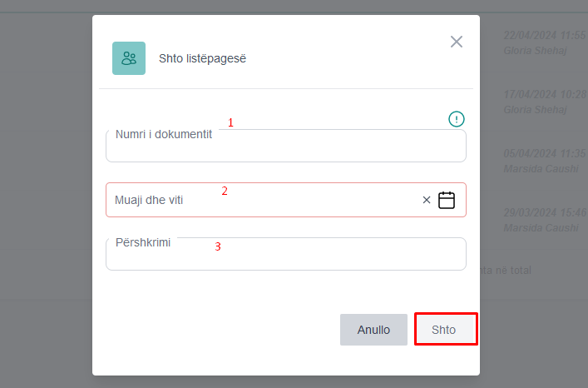Focus the Numri i dokumentit field
The image size is (588, 388).
[x=285, y=147]
